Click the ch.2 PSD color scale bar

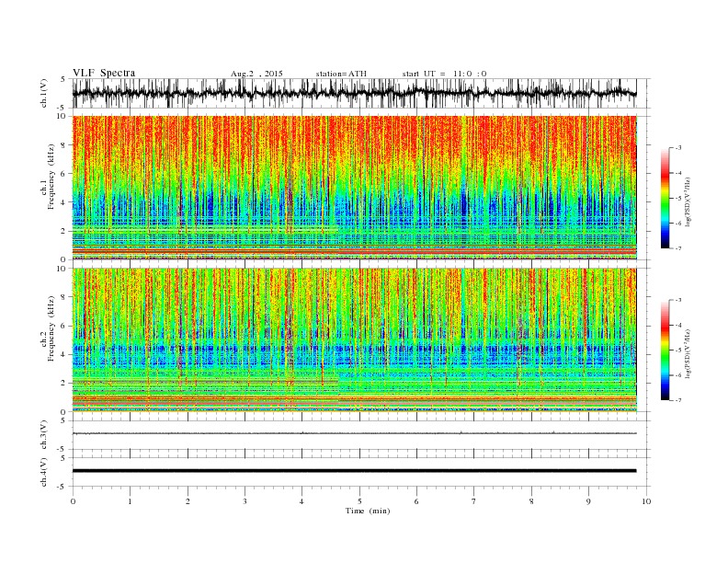tap(665, 350)
